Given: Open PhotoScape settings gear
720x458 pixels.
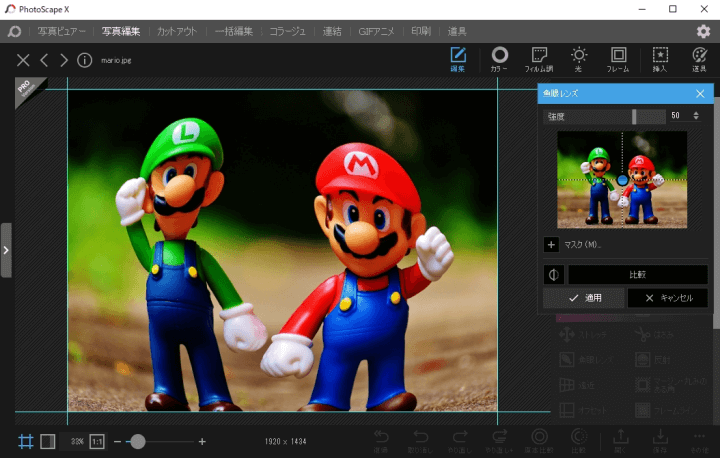Looking at the screenshot, I should 703,31.
